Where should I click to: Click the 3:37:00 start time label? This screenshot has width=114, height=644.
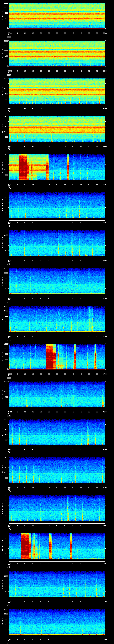[x=9, y=33]
